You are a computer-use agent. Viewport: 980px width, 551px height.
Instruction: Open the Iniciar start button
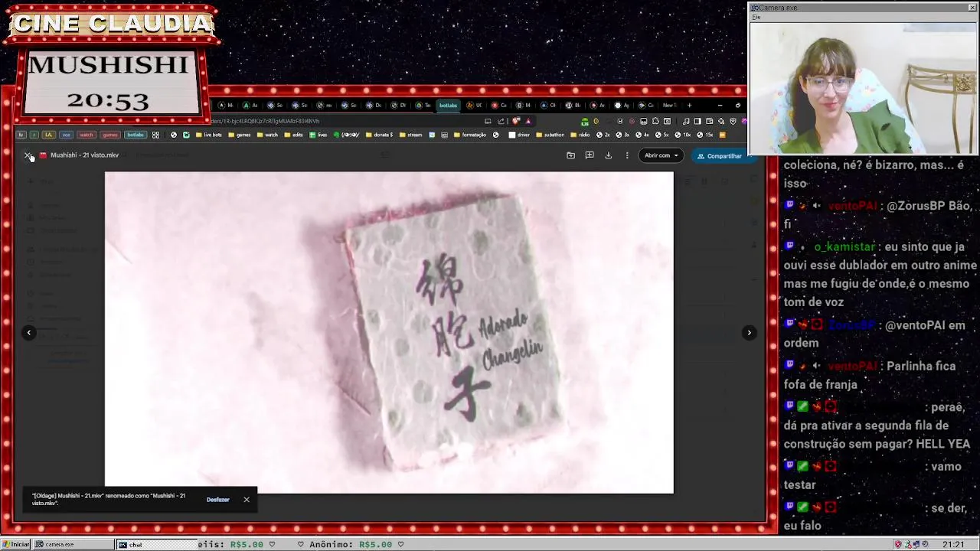pyautogui.click(x=15, y=544)
